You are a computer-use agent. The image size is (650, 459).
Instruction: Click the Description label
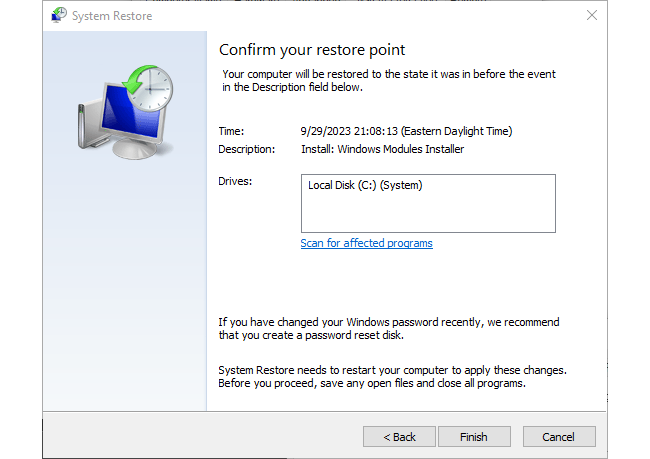tap(246, 149)
